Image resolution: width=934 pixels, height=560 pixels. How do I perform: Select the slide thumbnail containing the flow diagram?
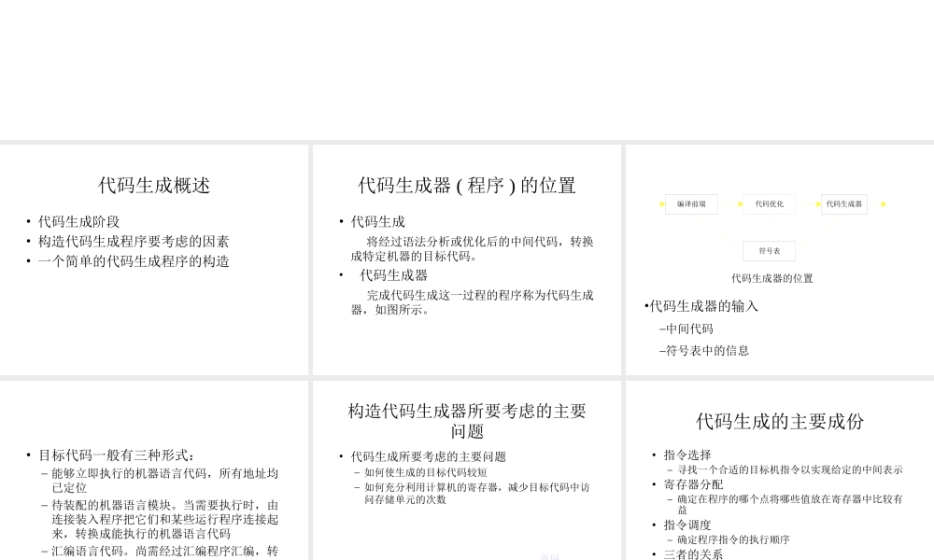[780, 259]
